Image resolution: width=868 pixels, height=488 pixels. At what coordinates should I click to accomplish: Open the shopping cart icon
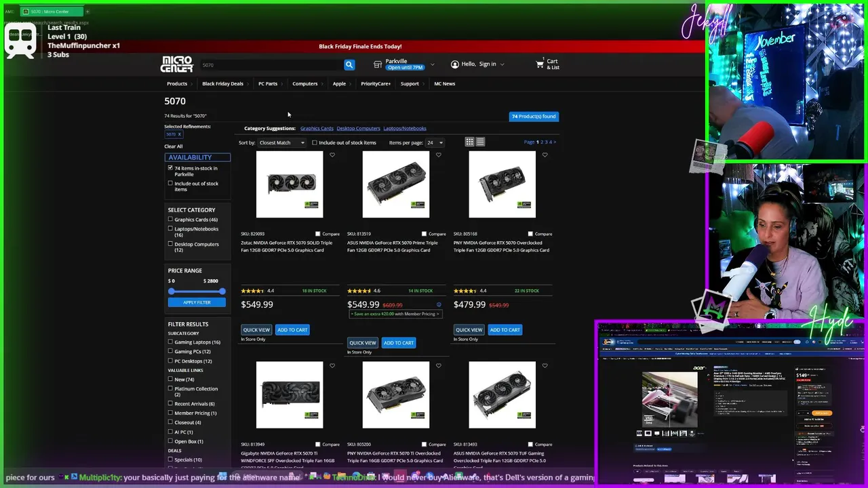(540, 64)
